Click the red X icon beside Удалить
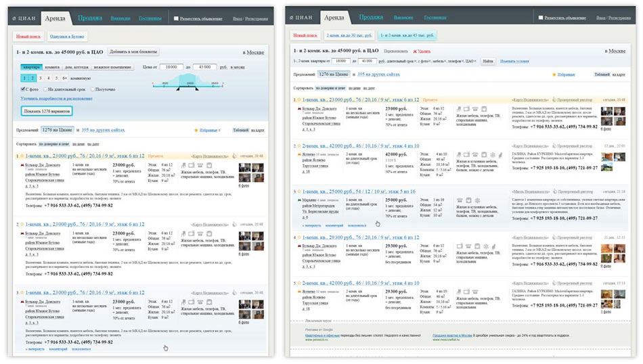The width and height of the screenshot is (643, 364). pos(415,51)
